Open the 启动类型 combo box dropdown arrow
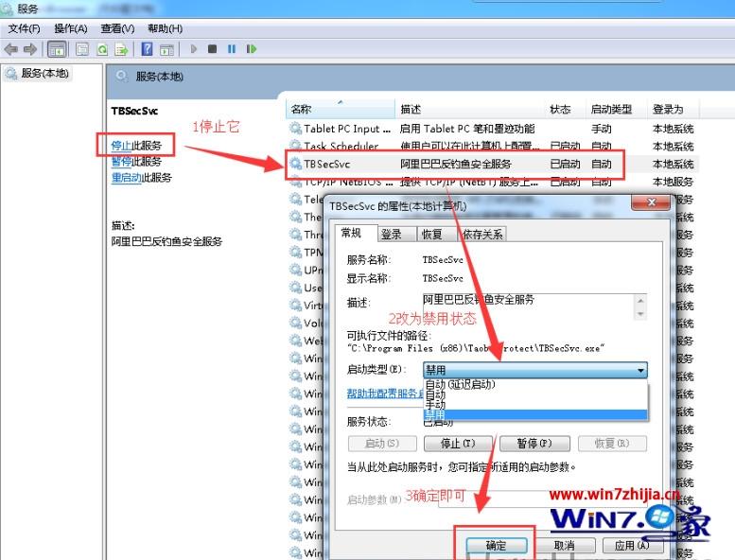This screenshot has width=735, height=560. tap(640, 370)
